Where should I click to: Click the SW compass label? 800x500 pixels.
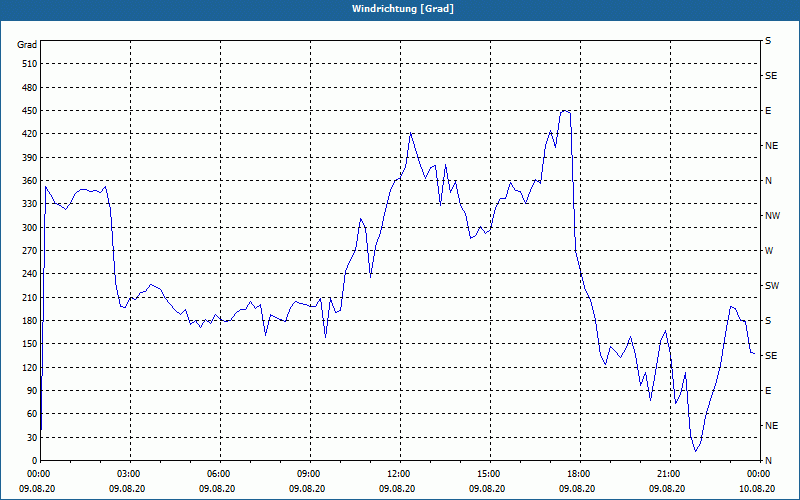[772, 286]
